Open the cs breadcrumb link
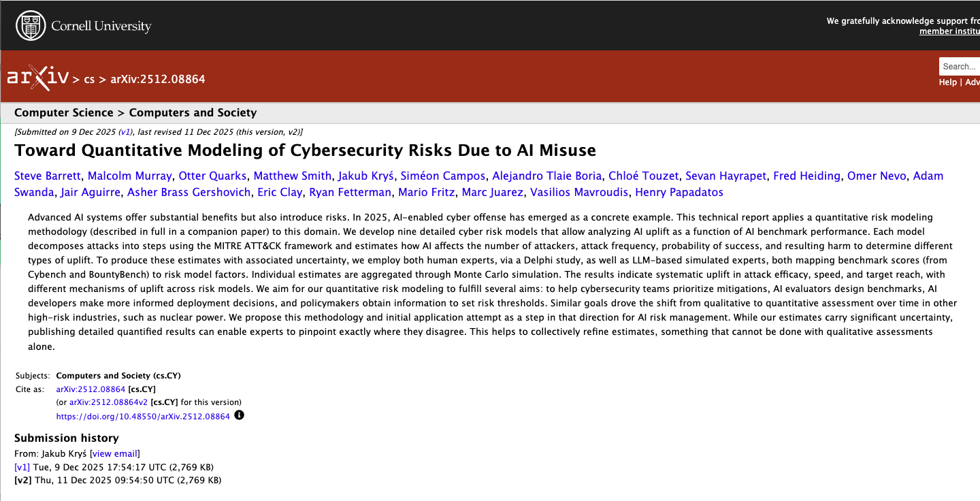Viewport: 980px width, 501px height. [89, 79]
